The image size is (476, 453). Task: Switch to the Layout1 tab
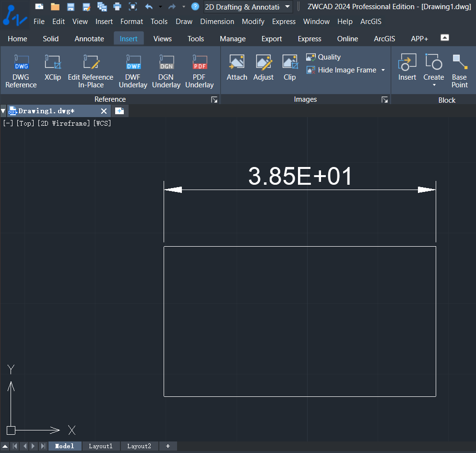[101, 446]
